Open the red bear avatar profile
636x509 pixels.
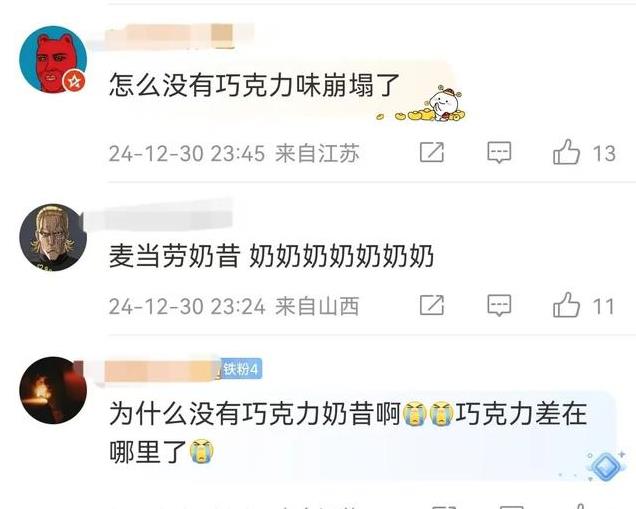(53, 60)
